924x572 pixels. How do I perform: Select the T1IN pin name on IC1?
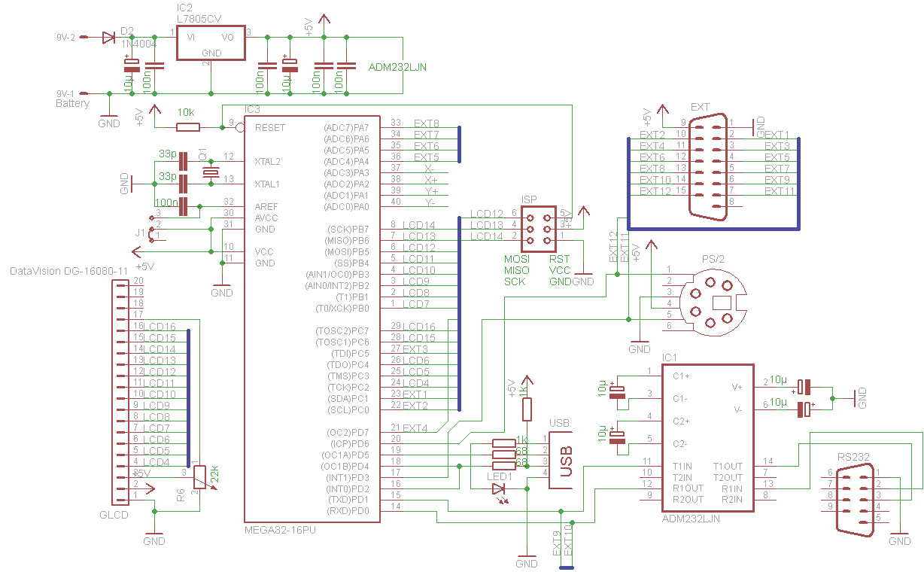tap(683, 466)
